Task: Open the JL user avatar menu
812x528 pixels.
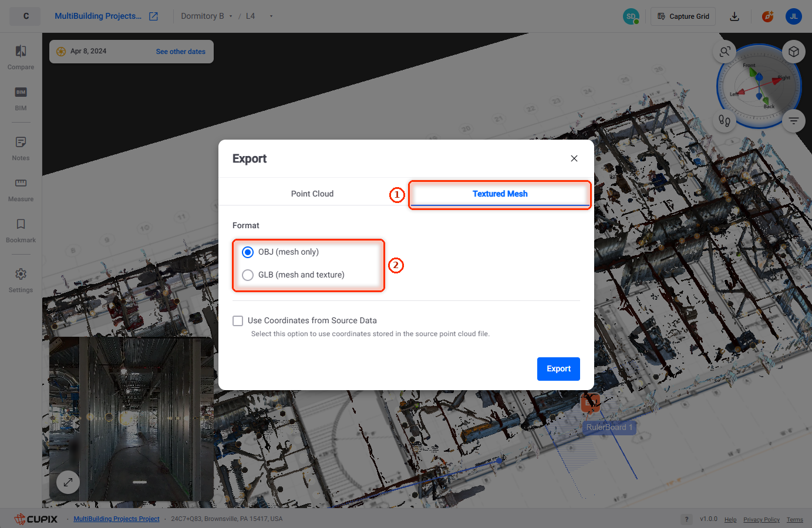Action: (794, 16)
